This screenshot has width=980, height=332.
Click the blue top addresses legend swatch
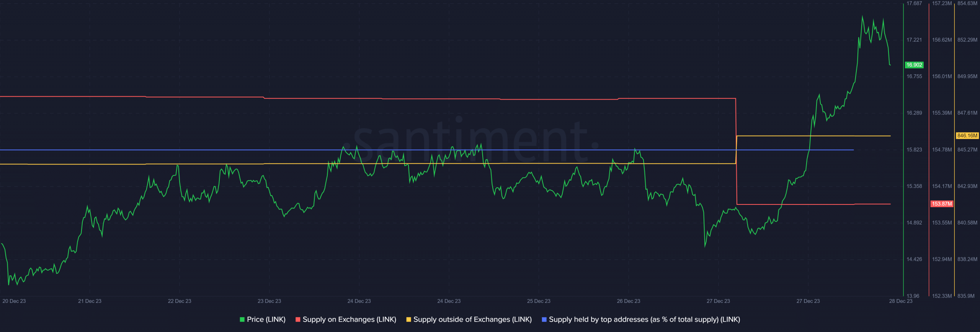pyautogui.click(x=544, y=319)
